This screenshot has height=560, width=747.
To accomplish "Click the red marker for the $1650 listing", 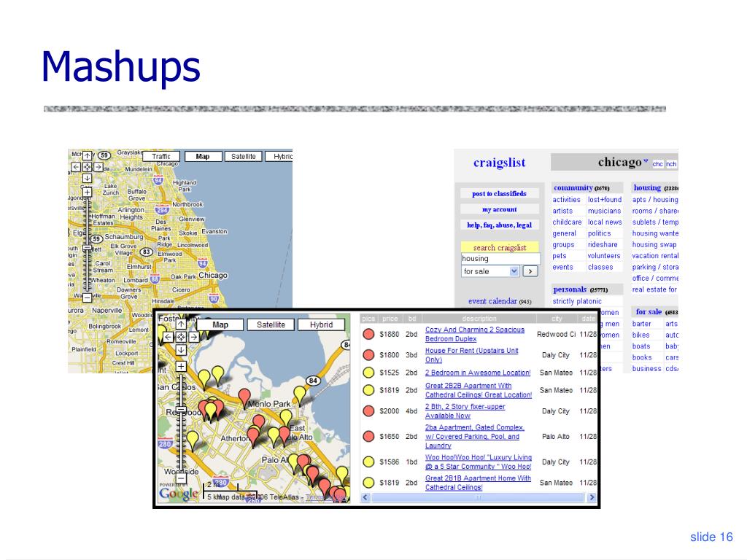I will (368, 436).
